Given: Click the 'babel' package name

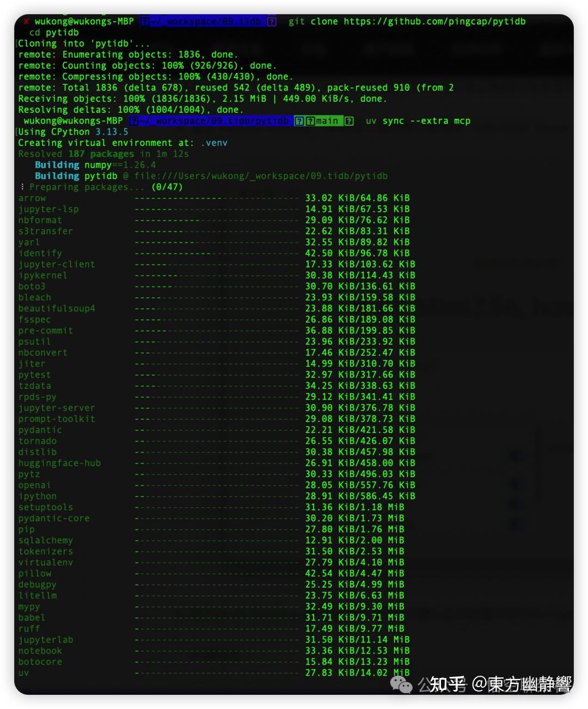Looking at the screenshot, I should [32, 618].
